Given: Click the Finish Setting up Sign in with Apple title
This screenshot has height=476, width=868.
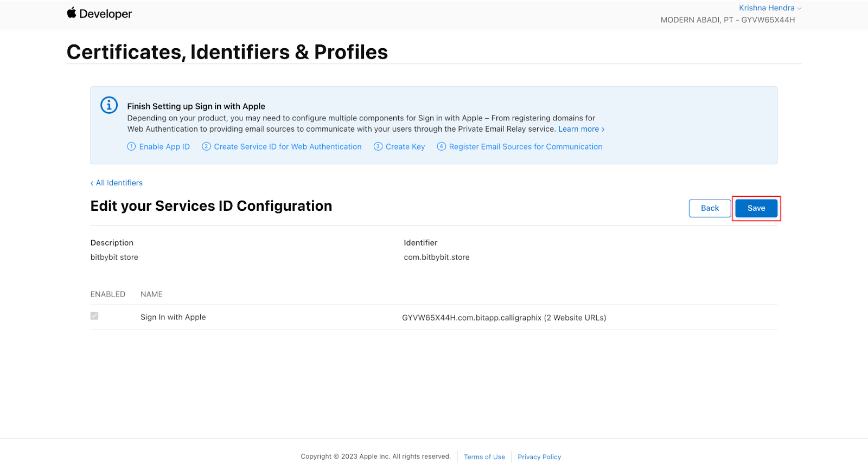Looking at the screenshot, I should click(x=196, y=106).
